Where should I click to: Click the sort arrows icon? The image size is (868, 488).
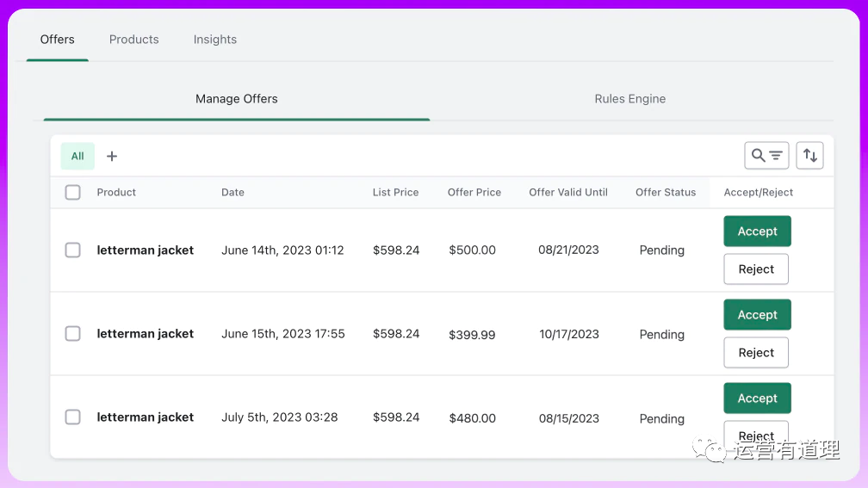(x=809, y=156)
